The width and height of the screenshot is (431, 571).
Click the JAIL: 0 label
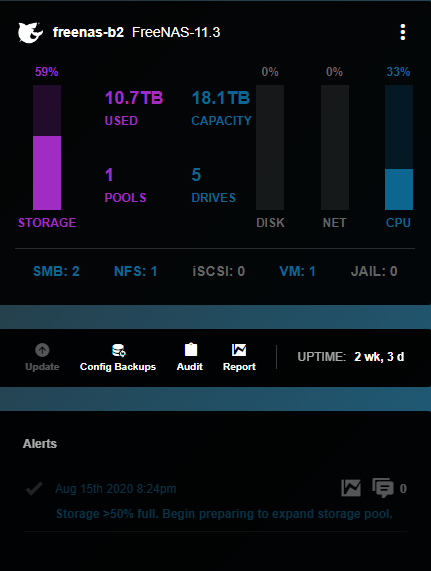(374, 271)
